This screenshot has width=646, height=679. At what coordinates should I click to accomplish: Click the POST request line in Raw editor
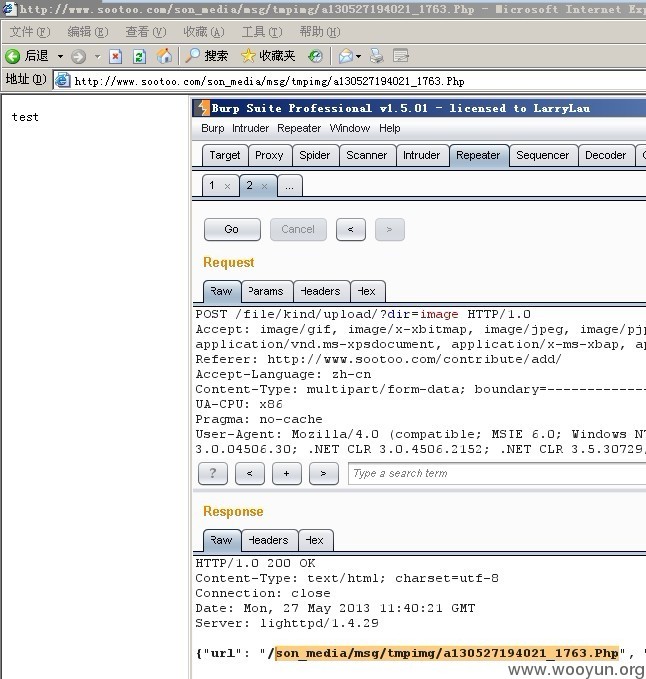click(363, 314)
